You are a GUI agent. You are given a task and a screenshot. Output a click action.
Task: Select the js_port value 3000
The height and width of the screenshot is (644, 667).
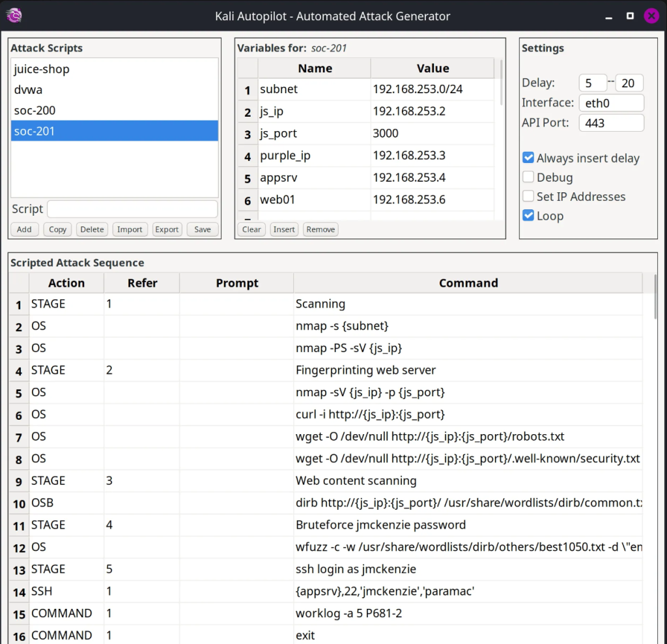(433, 134)
